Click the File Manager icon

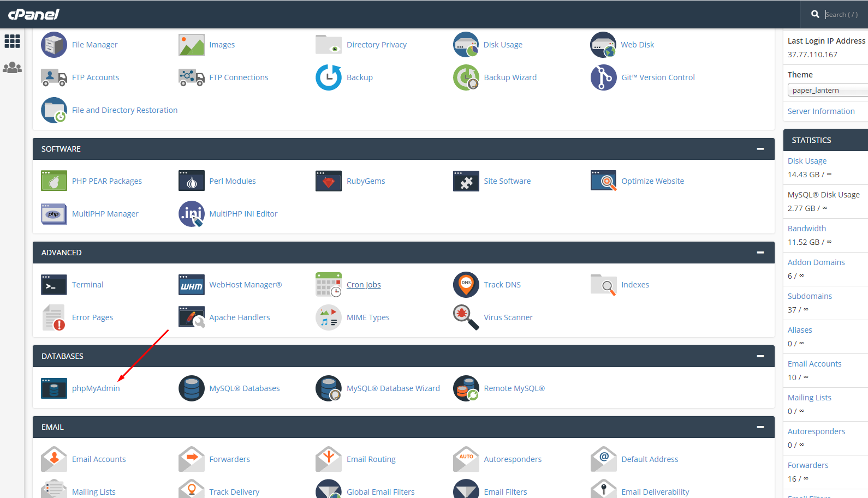point(54,45)
